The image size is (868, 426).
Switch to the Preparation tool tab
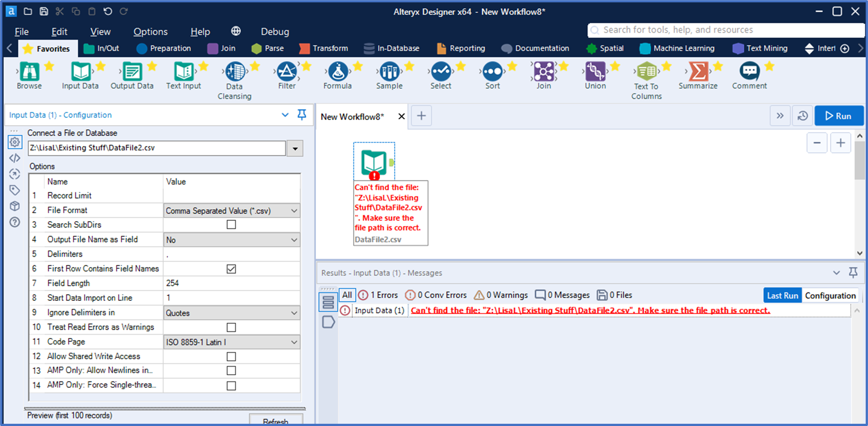coord(164,49)
